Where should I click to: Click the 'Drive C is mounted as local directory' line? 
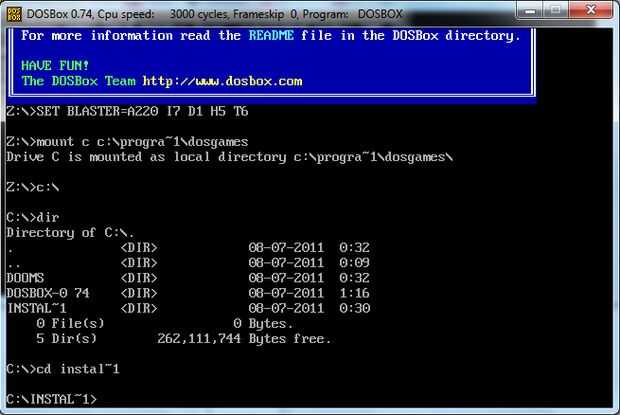click(x=230, y=157)
